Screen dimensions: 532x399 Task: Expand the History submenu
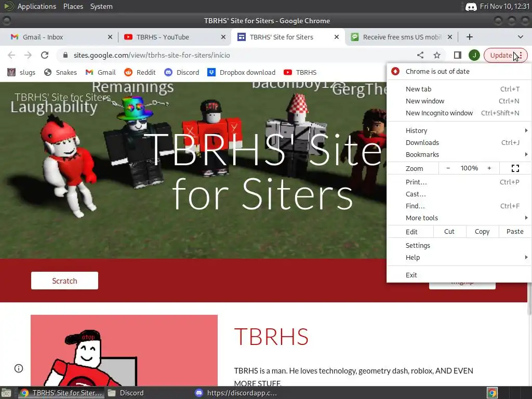[459, 130]
